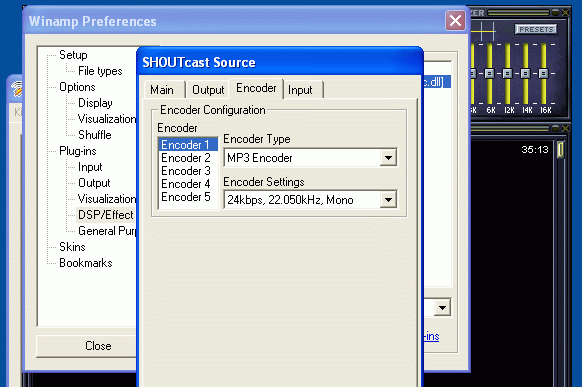The image size is (582, 387).
Task: Follow the plug-ins link in Winamp Preferences
Action: [x=432, y=337]
